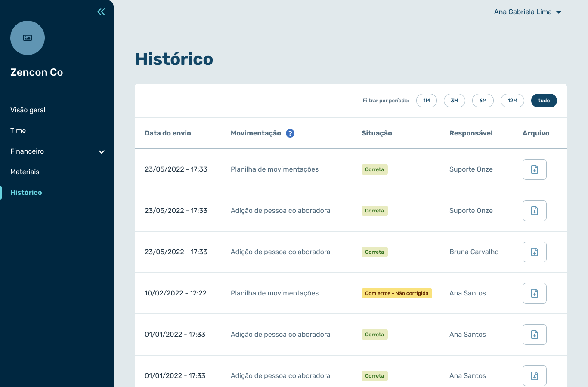Switch the period filter to 12M
This screenshot has width=588, height=387.
512,100
